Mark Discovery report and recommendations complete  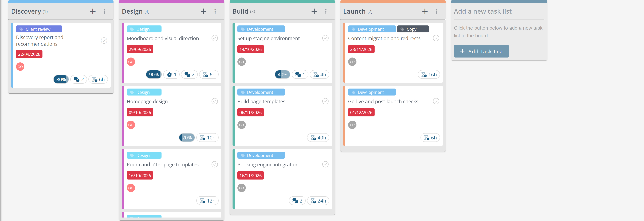(104, 41)
